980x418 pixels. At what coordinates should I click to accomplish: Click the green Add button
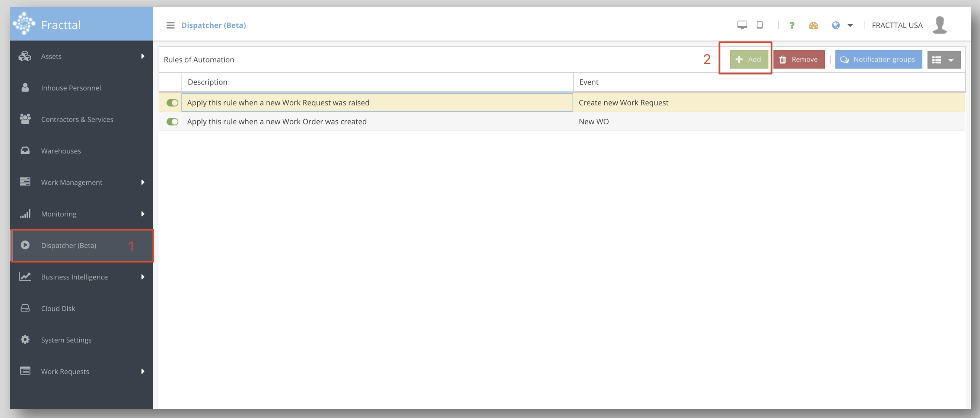748,59
